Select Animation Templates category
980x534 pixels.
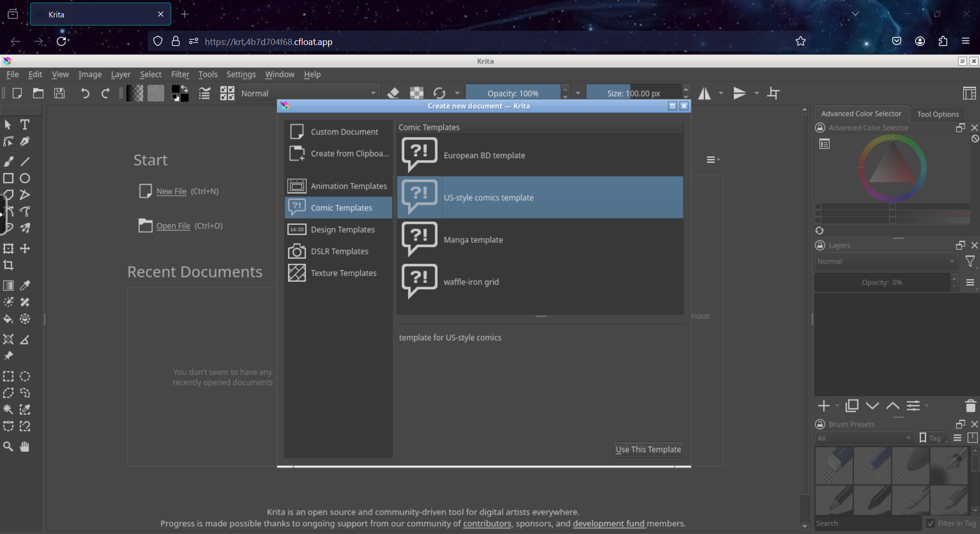(338, 186)
